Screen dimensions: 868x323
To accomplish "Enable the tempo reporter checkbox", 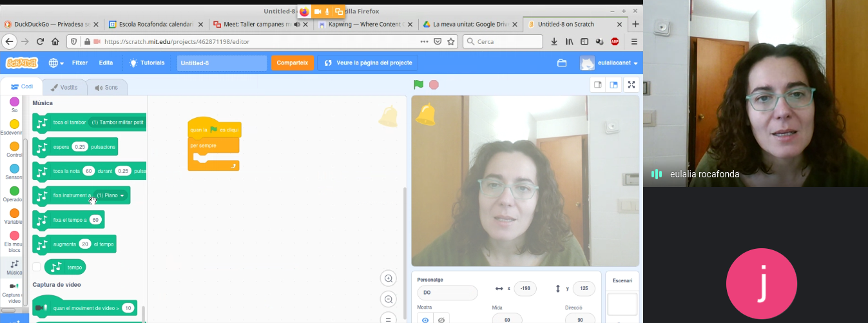I will click(37, 267).
